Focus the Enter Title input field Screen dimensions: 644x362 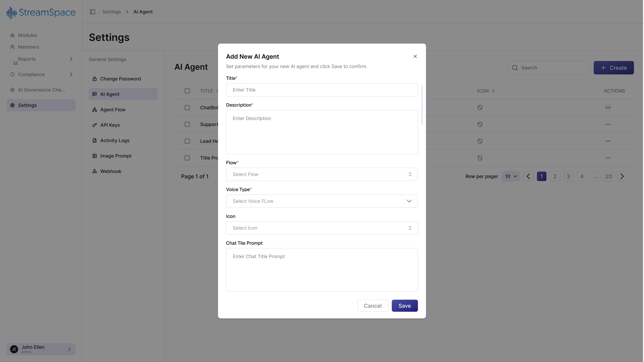[x=322, y=90]
